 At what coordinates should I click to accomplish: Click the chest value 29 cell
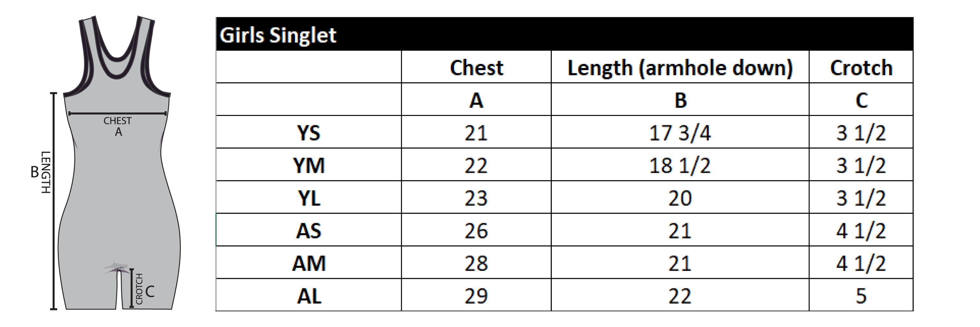(x=476, y=296)
